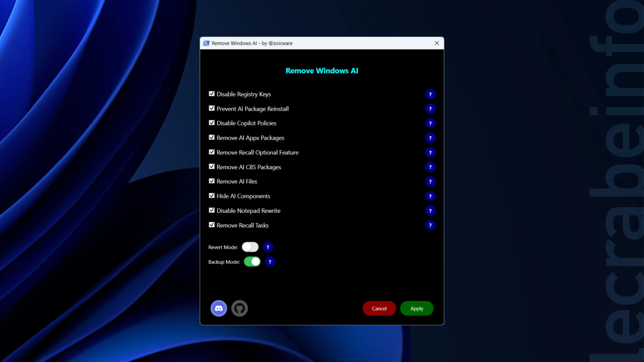Uncheck Disable Notepad Rewrite checkbox

(x=212, y=210)
